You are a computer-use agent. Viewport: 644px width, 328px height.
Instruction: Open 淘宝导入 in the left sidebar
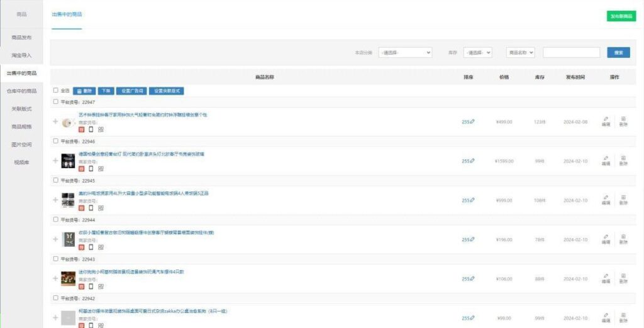click(x=21, y=55)
